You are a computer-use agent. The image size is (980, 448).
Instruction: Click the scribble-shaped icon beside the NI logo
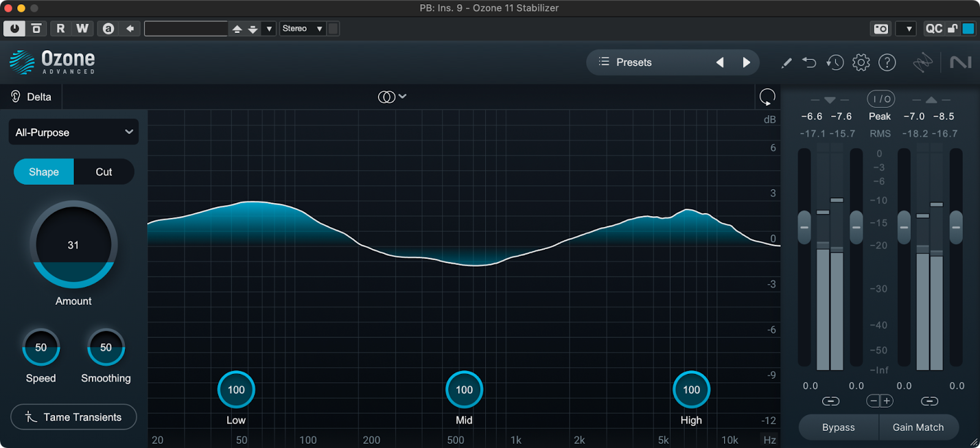point(922,62)
